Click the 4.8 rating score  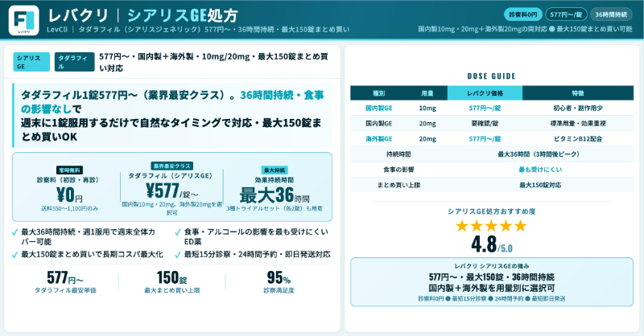point(483,244)
